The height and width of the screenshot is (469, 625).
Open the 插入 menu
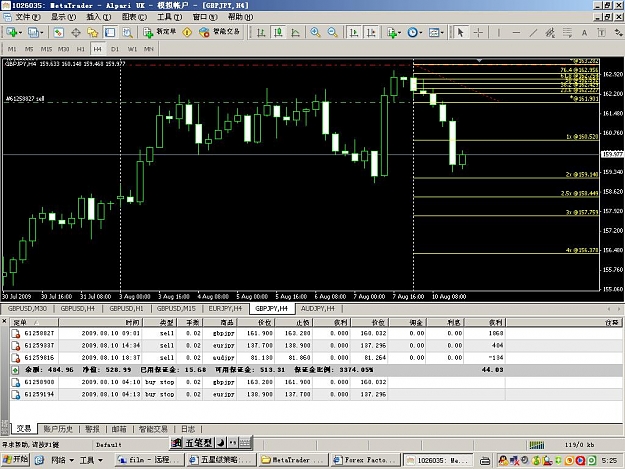click(x=98, y=17)
